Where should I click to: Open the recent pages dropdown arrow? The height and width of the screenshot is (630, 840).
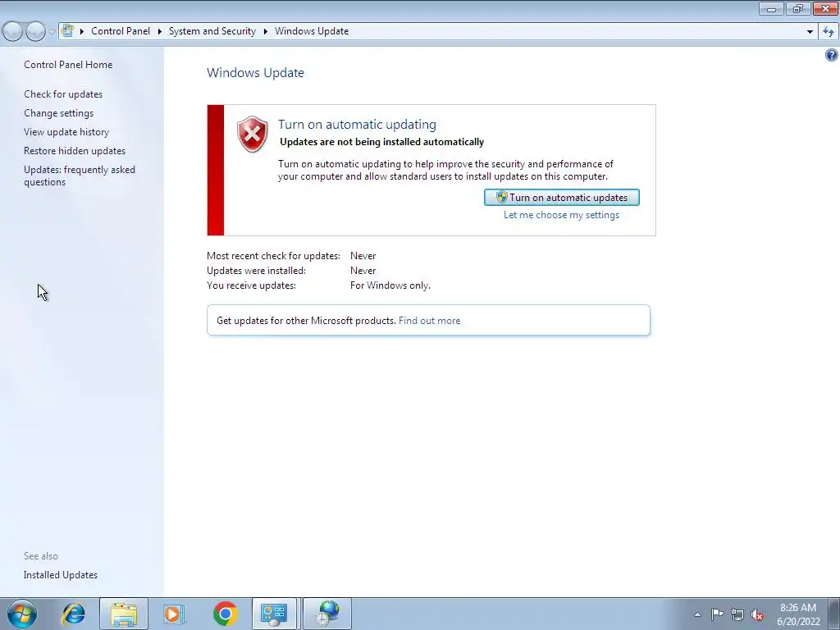click(x=52, y=32)
